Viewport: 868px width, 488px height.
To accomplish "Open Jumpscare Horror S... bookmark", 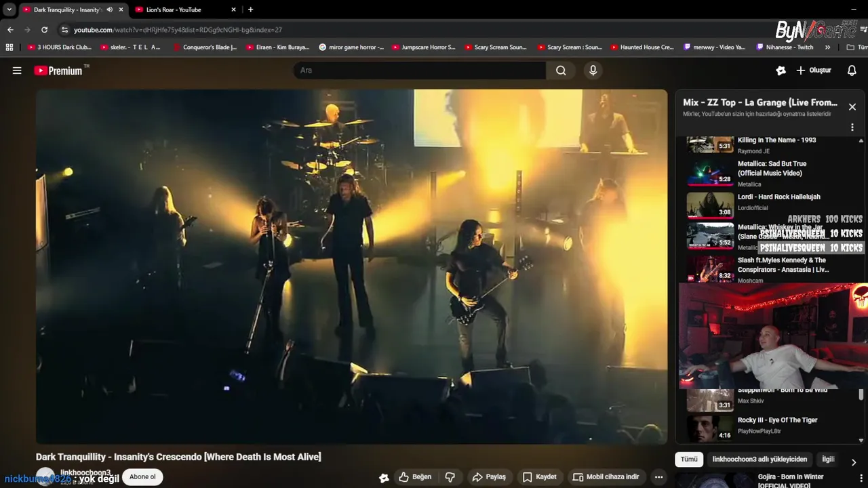I will 423,47.
